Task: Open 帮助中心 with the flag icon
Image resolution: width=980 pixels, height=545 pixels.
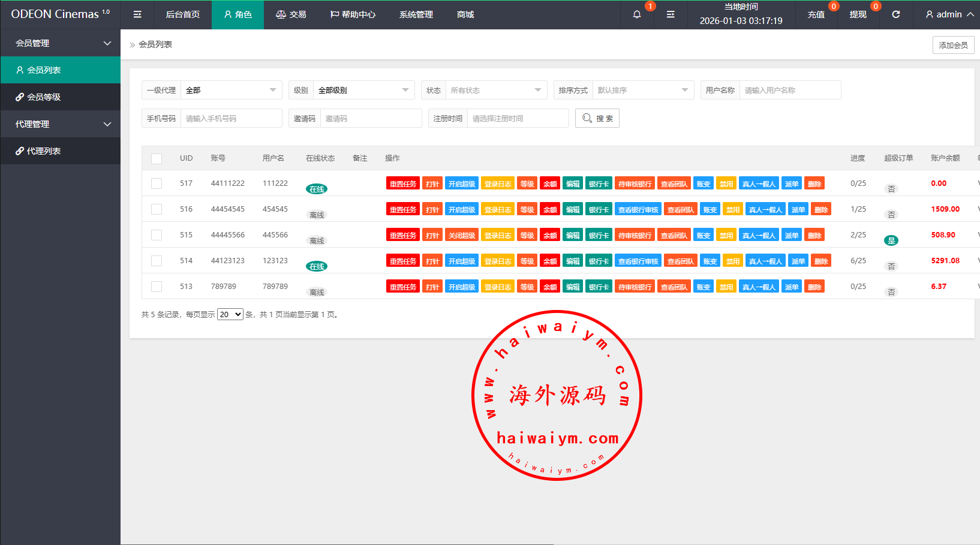Action: (x=353, y=14)
